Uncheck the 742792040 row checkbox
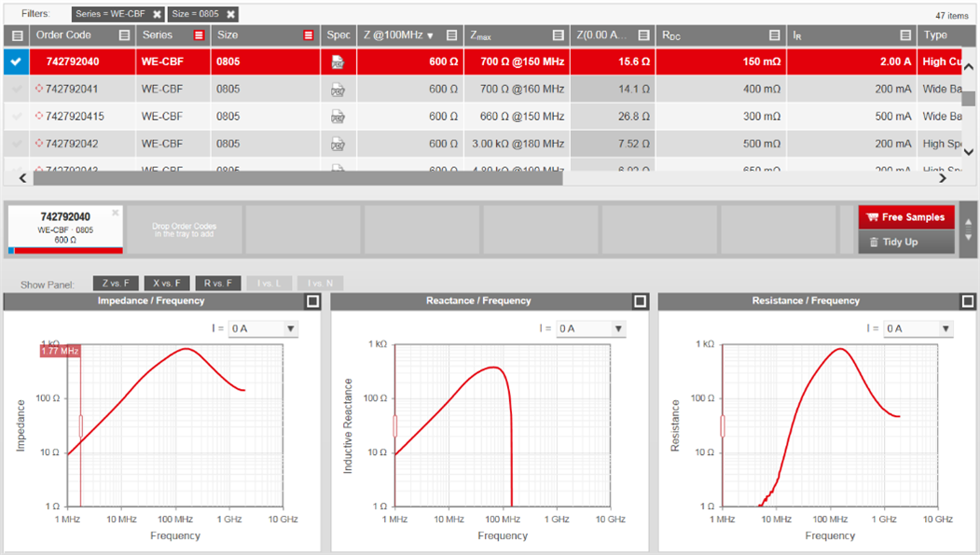The image size is (980, 555). [16, 62]
